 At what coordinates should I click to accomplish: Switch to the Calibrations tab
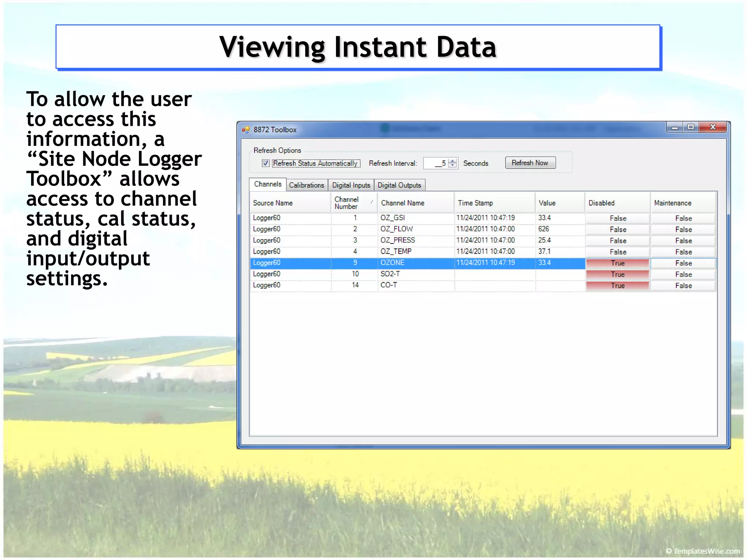pyautogui.click(x=306, y=185)
